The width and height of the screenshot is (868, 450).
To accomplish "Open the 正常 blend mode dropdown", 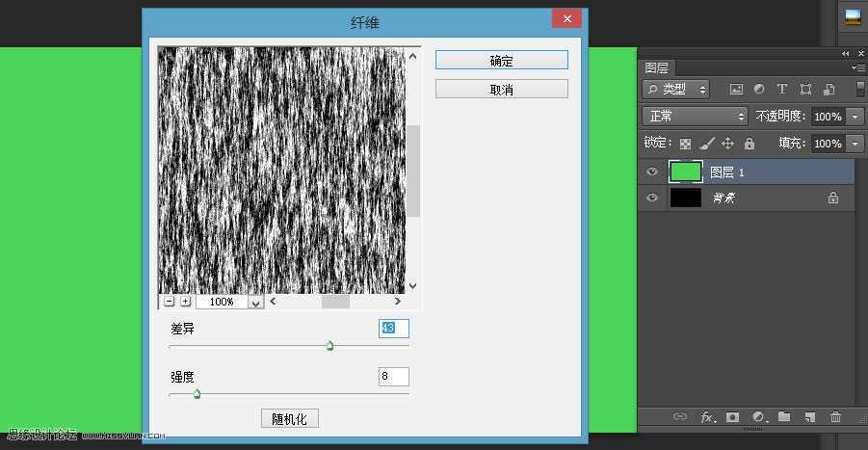I will coord(696,117).
